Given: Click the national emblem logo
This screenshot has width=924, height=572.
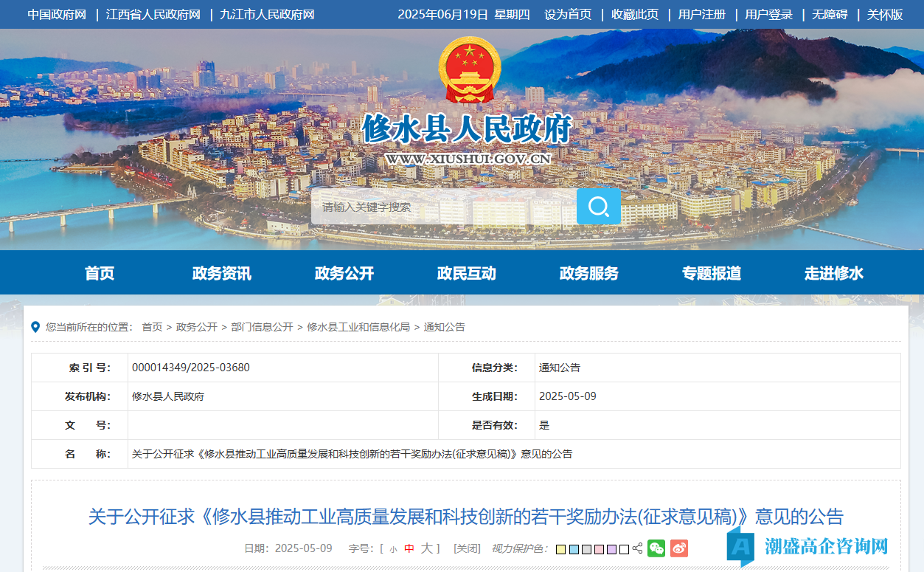Looking at the screenshot, I should (x=469, y=70).
